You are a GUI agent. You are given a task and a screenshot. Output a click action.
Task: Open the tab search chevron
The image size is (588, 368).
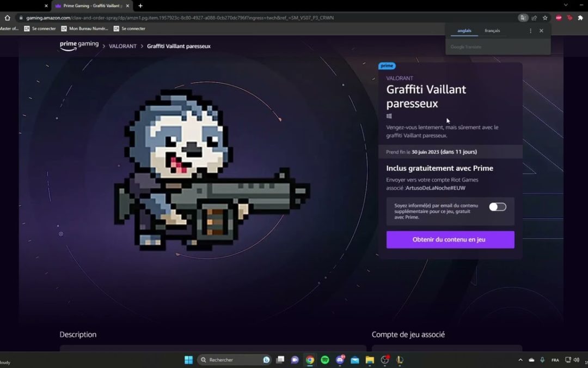click(x=566, y=5)
